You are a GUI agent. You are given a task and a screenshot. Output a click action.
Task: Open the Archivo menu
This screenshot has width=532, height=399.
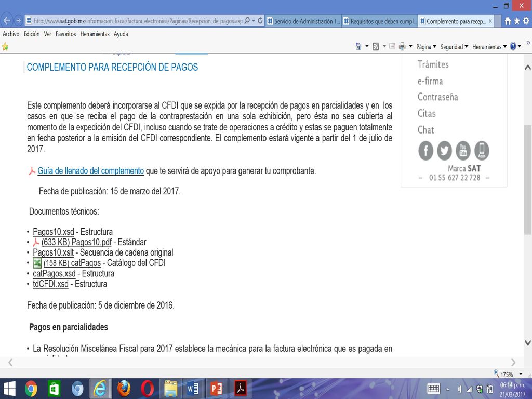(x=11, y=34)
